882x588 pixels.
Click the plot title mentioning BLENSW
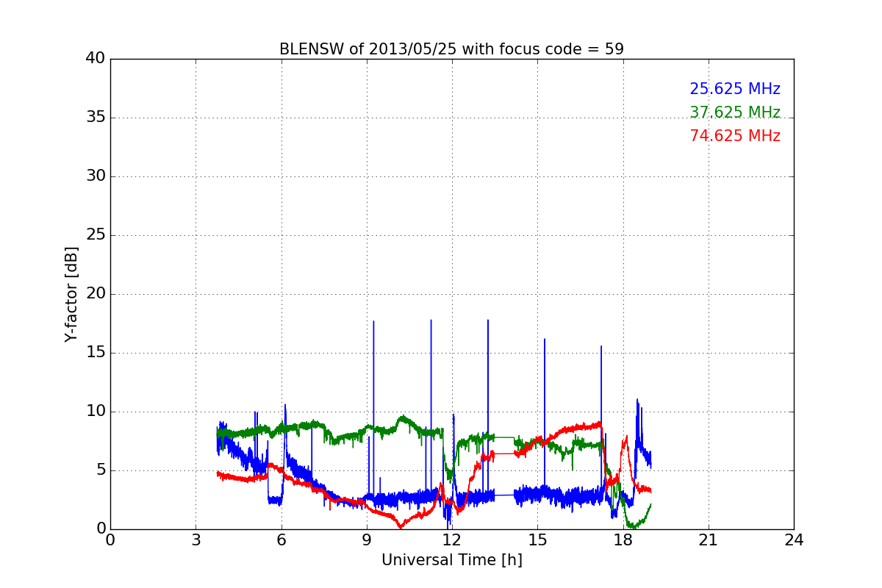[x=451, y=49]
